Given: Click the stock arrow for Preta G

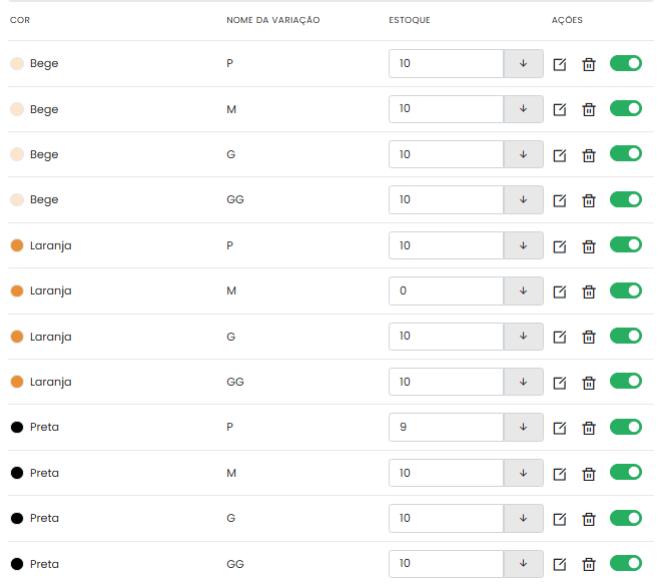Looking at the screenshot, I should (x=523, y=518).
